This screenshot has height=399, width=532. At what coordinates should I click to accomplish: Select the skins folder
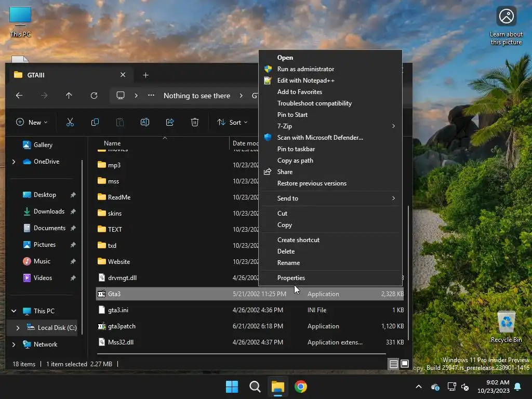114,214
